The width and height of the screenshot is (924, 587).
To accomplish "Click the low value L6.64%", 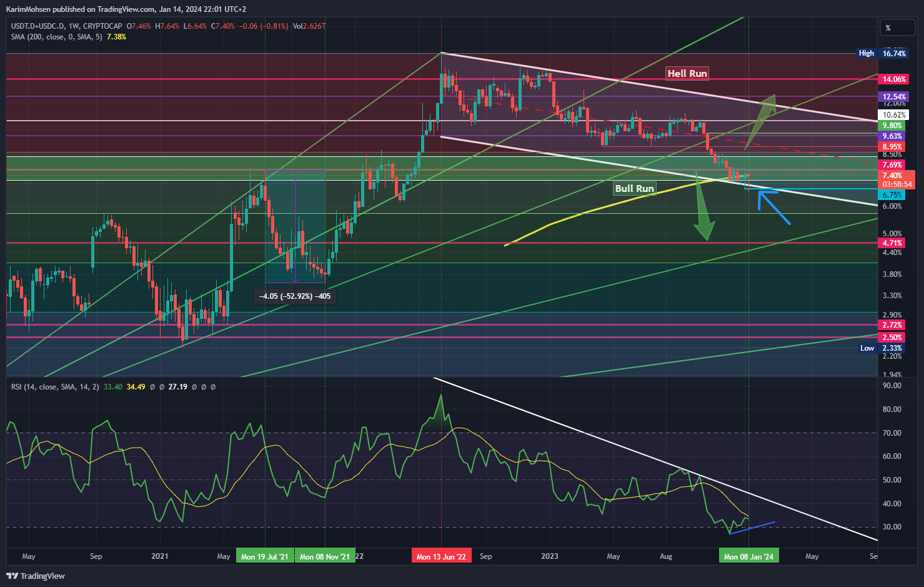I will click(x=195, y=26).
